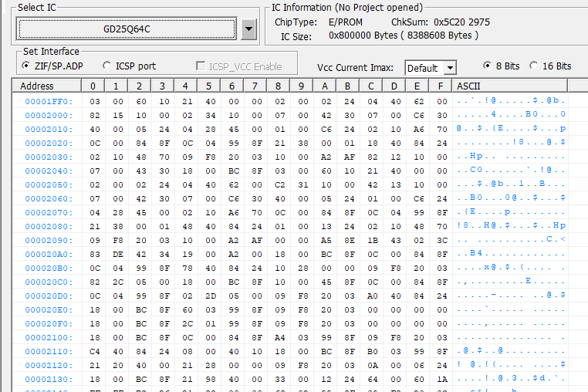Click the column F header
The height and width of the screenshot is (392, 588).
click(441, 86)
